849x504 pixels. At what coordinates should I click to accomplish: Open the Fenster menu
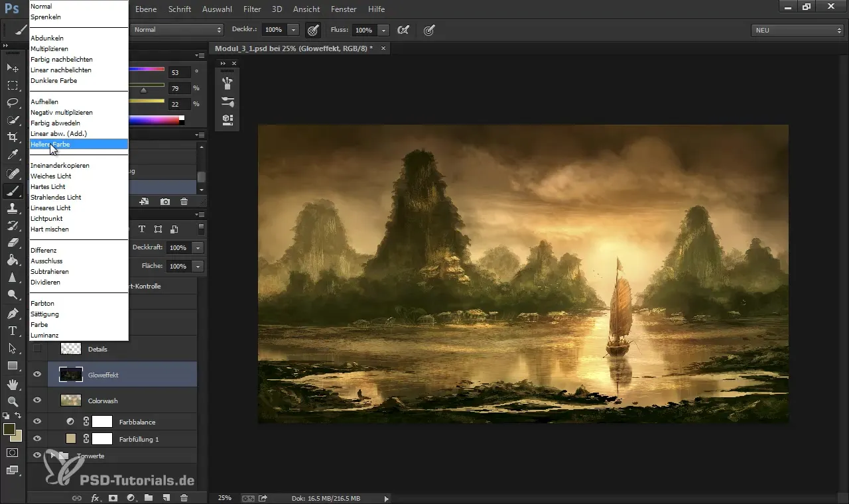point(344,9)
